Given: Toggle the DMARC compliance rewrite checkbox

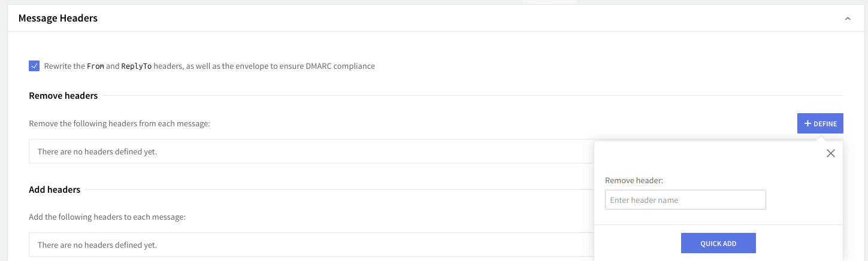Looking at the screenshot, I should (x=34, y=66).
